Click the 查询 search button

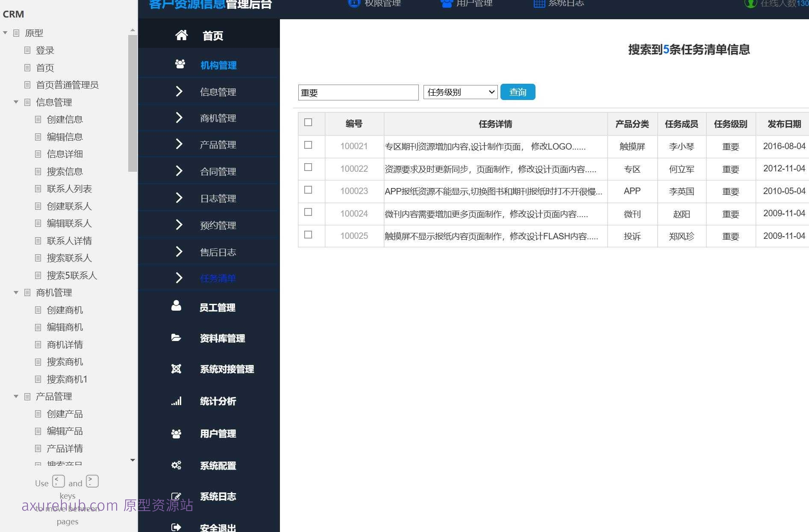coord(518,91)
